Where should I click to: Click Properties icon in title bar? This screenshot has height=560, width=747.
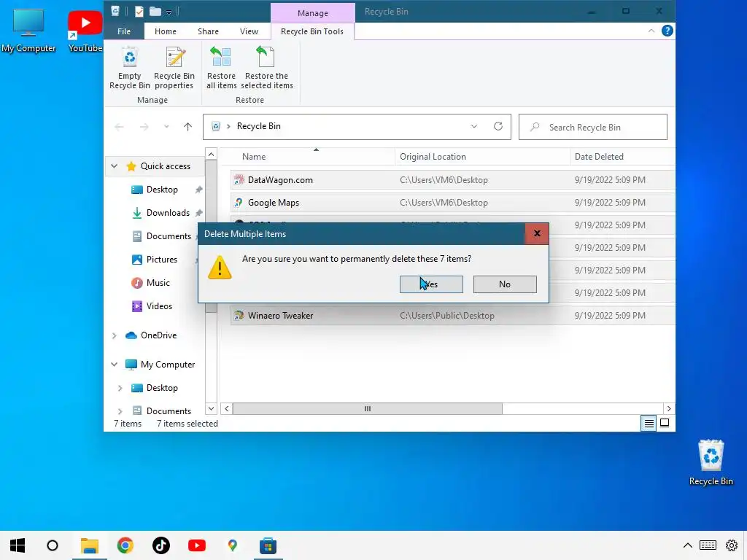(x=139, y=12)
